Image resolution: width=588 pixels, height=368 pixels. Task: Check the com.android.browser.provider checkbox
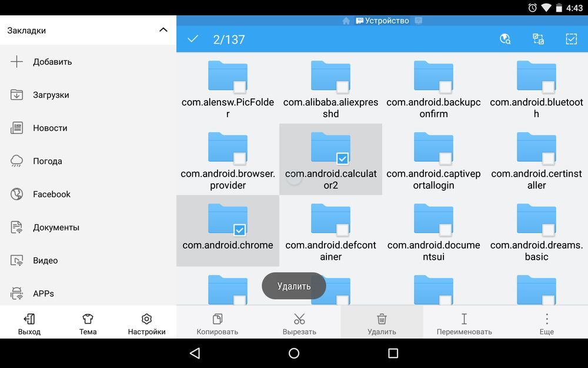point(240,158)
